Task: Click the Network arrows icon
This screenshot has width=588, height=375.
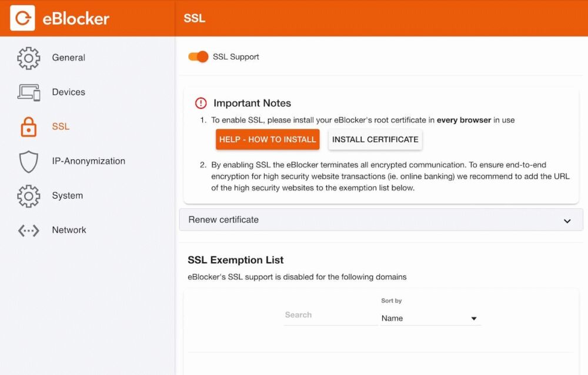Action: pos(28,230)
